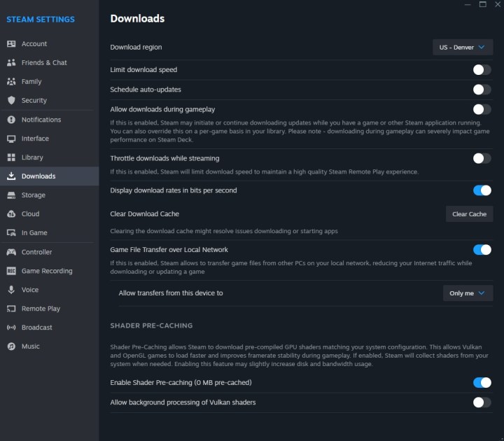Disable Display download rates in bits per second
Screen dimensions: 504x441
point(482,190)
